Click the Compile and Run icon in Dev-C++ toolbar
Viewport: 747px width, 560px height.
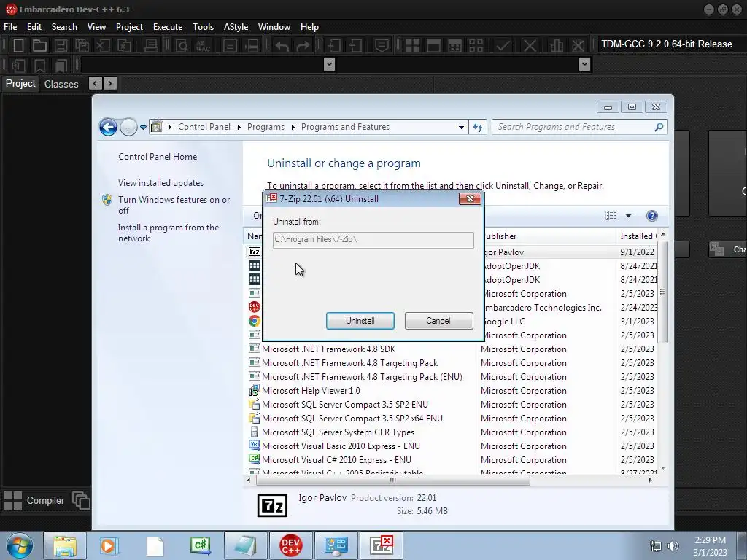coord(455,46)
